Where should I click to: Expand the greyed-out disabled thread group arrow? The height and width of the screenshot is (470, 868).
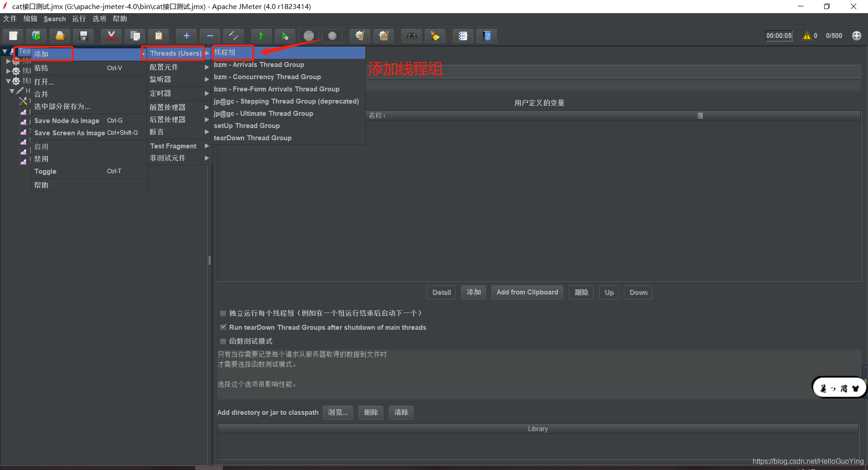(8, 61)
